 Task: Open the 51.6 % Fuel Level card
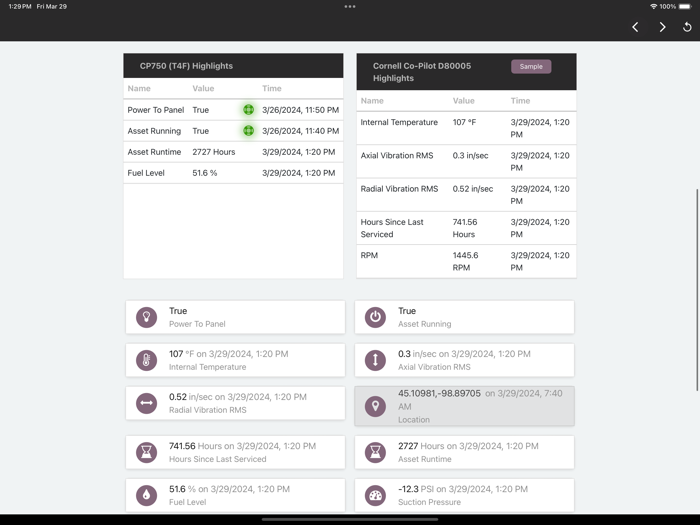235,495
